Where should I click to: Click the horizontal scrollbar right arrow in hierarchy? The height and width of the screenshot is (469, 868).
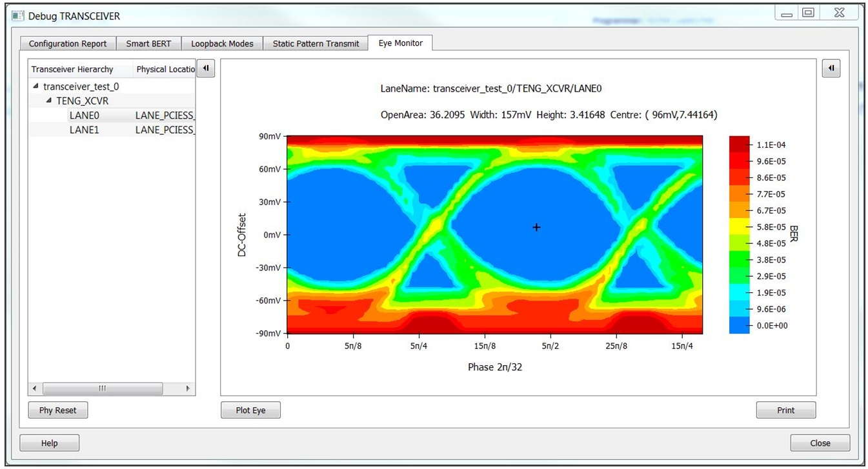(x=188, y=388)
